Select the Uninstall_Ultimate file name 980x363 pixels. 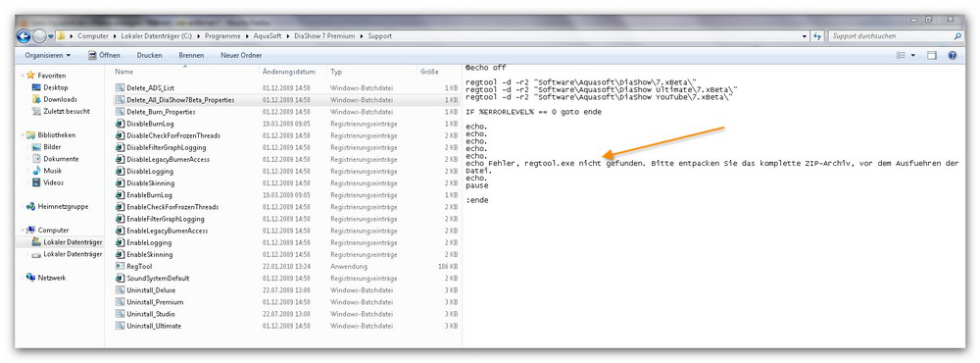[x=155, y=326]
